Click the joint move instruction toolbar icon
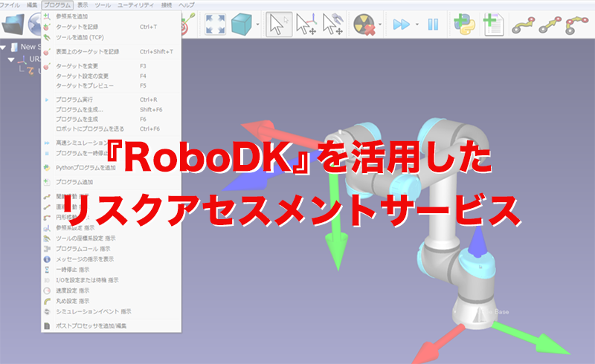Image resolution: width=595 pixels, height=364 pixels. click(524, 25)
